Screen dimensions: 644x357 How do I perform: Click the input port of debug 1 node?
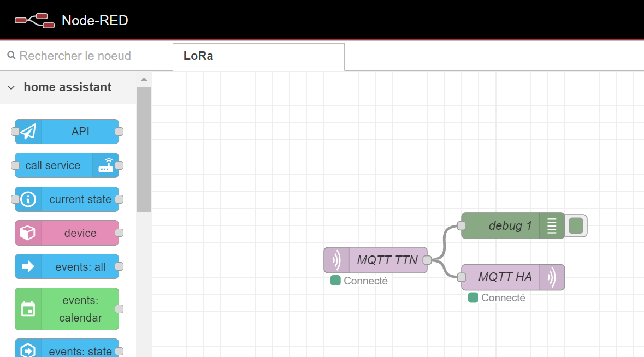point(462,226)
